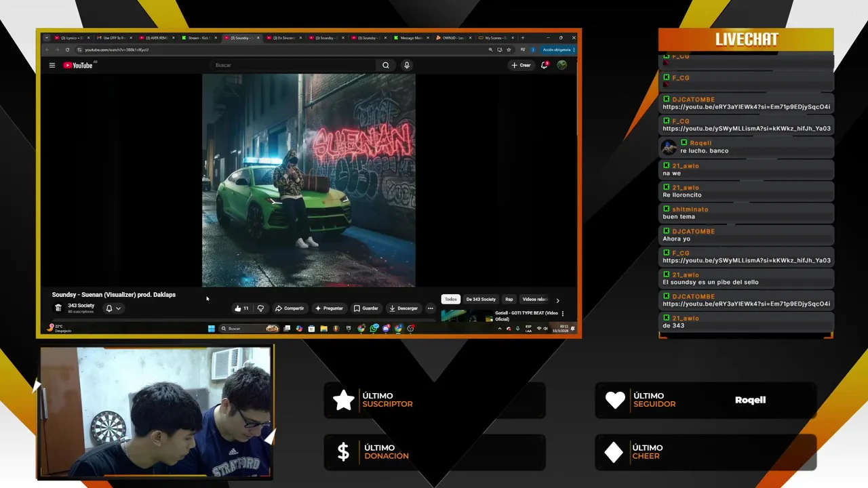Viewport: 868px width, 488px height.
Task: Go forward in the browser
Action: click(57, 49)
